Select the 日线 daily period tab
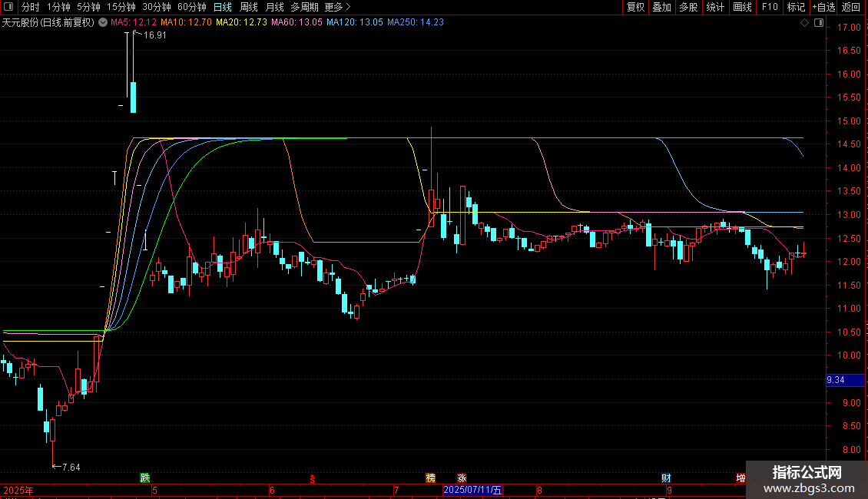This screenshot has width=868, height=499. [223, 7]
